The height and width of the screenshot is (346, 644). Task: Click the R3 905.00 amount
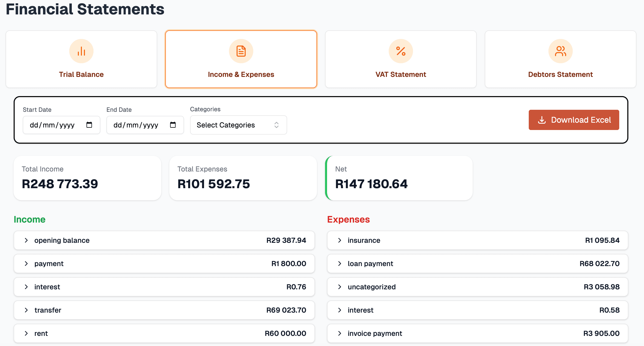pos(601,333)
